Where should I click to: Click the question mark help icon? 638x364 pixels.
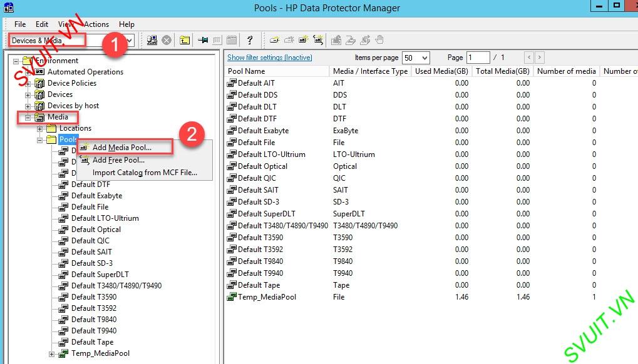pos(250,40)
